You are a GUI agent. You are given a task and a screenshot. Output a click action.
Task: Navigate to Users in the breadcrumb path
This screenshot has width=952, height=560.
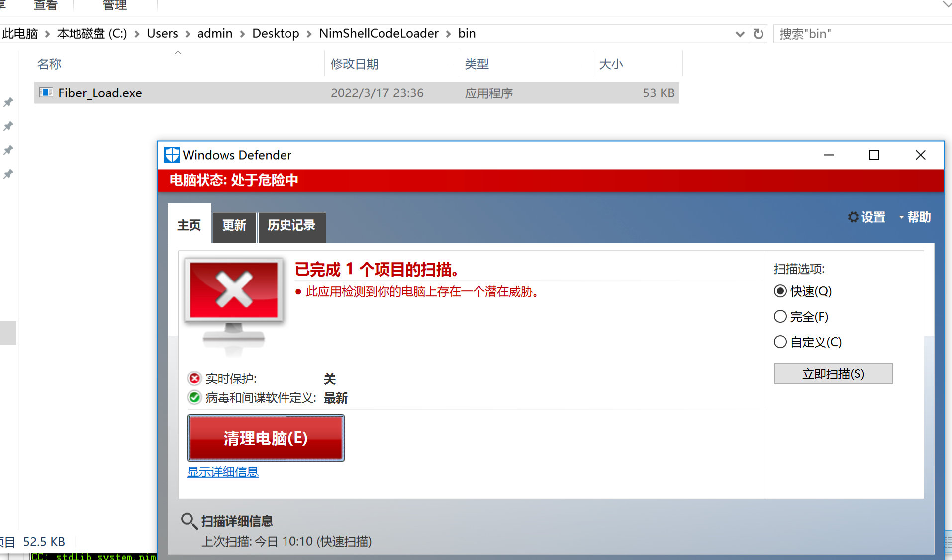click(x=162, y=33)
